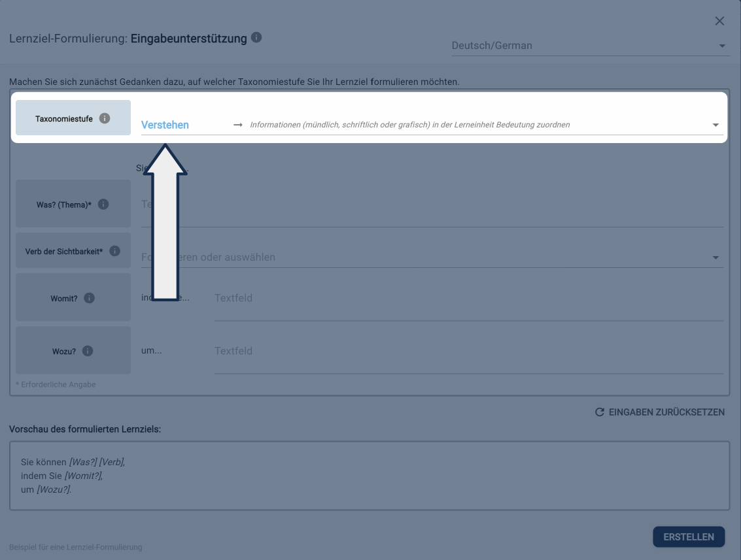The height and width of the screenshot is (560, 741).
Task: Close the dialog with the X icon
Action: tap(719, 21)
